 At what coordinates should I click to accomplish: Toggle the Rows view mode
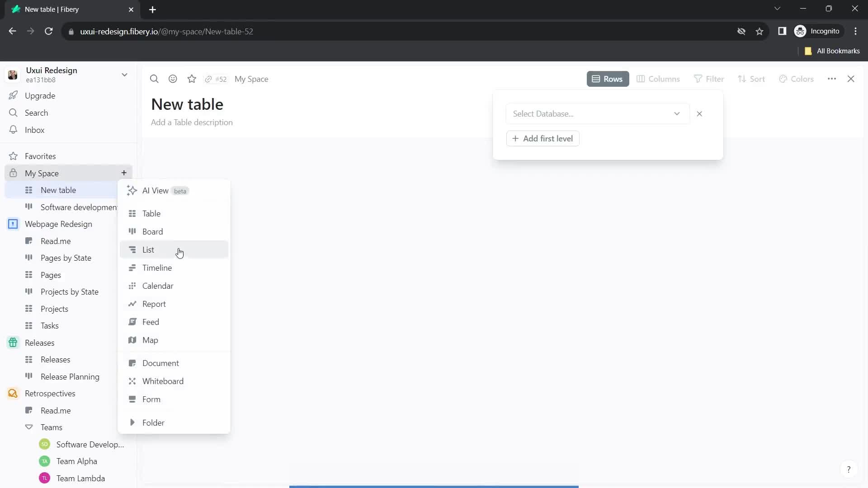click(609, 79)
